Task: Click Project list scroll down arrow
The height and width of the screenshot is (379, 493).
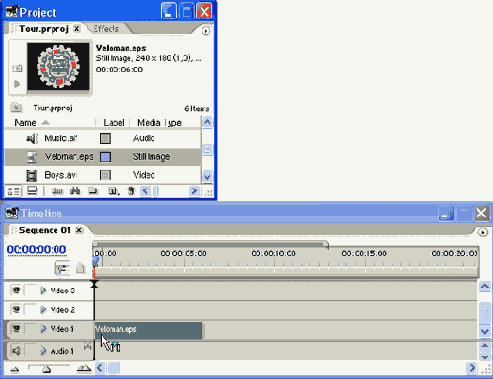Action: [x=207, y=177]
